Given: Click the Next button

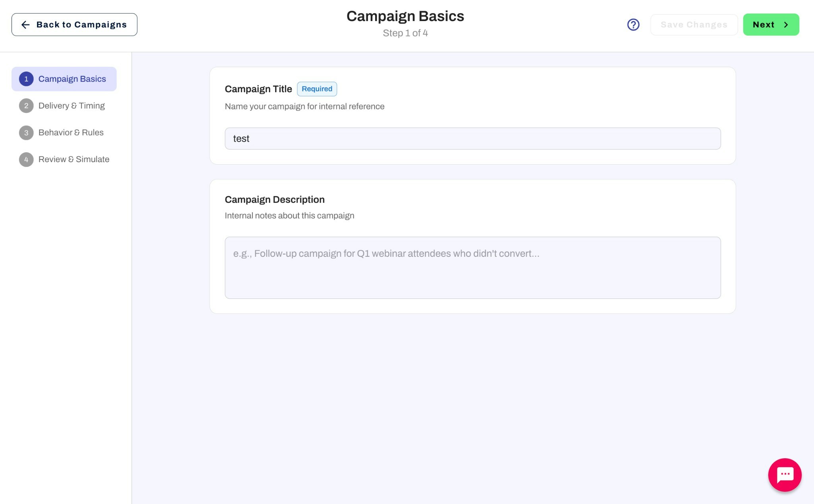Looking at the screenshot, I should coord(771,24).
